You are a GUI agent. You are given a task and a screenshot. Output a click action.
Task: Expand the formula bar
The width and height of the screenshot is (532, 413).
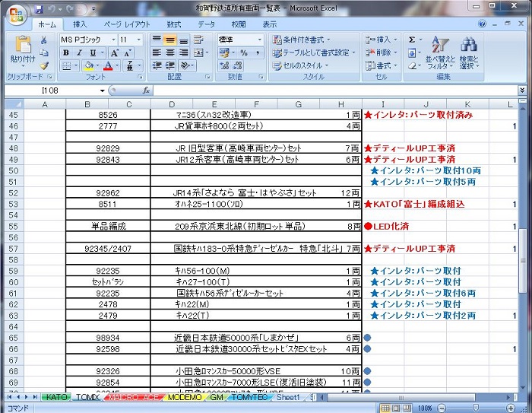point(522,91)
